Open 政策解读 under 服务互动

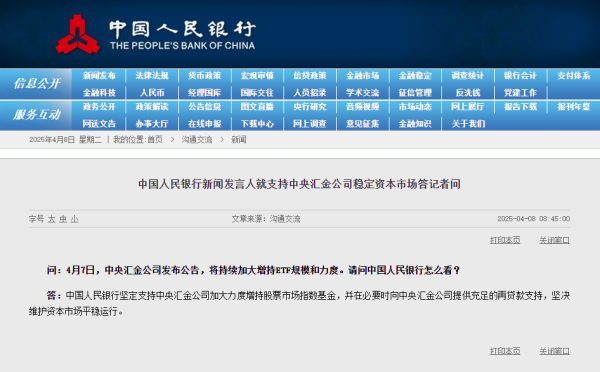152,107
